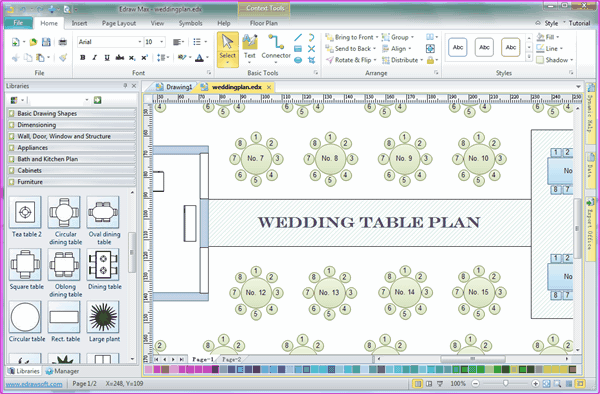Pick the magenta swatch in color bar

point(157,369)
